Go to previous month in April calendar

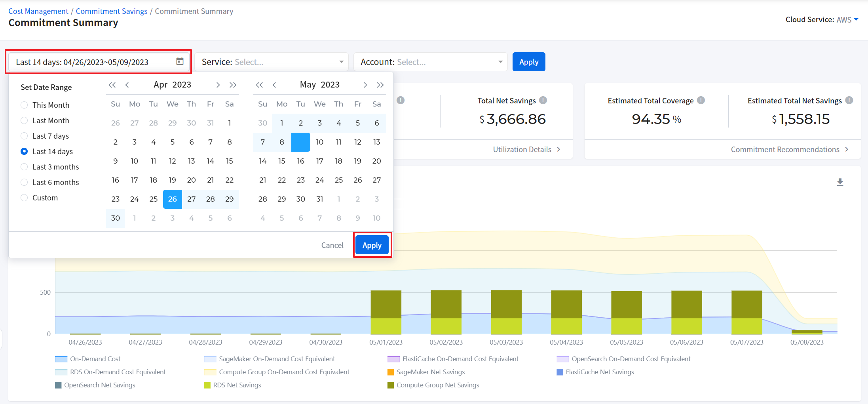click(127, 85)
